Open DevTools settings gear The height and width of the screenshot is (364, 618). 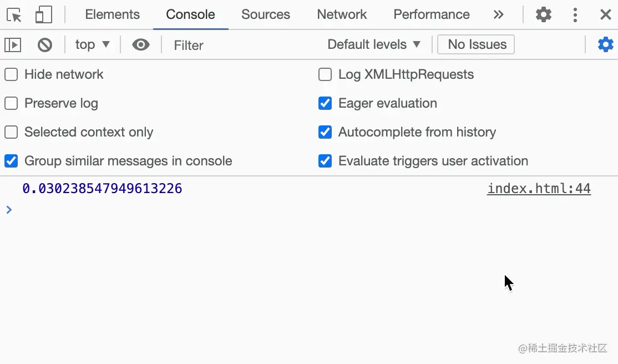pos(544,14)
